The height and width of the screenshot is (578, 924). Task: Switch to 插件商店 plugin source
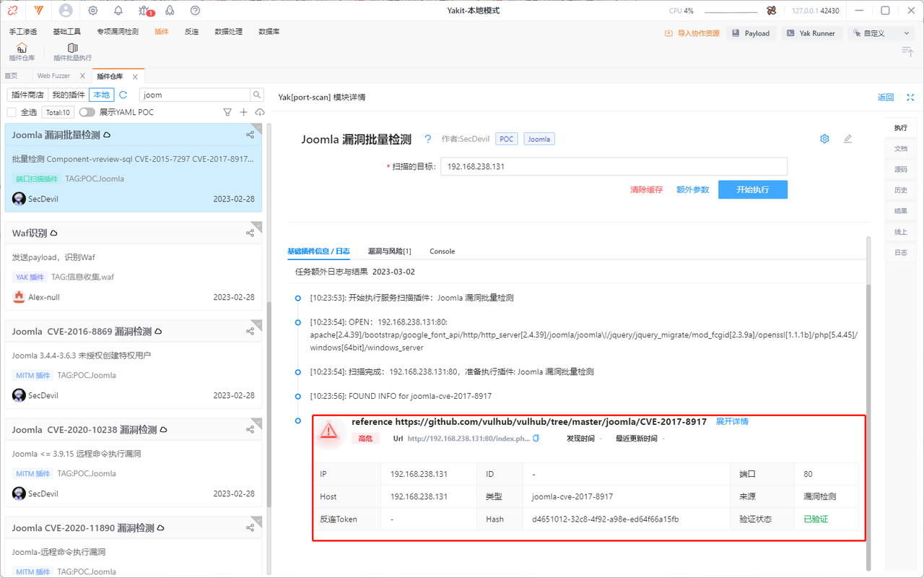tap(27, 95)
